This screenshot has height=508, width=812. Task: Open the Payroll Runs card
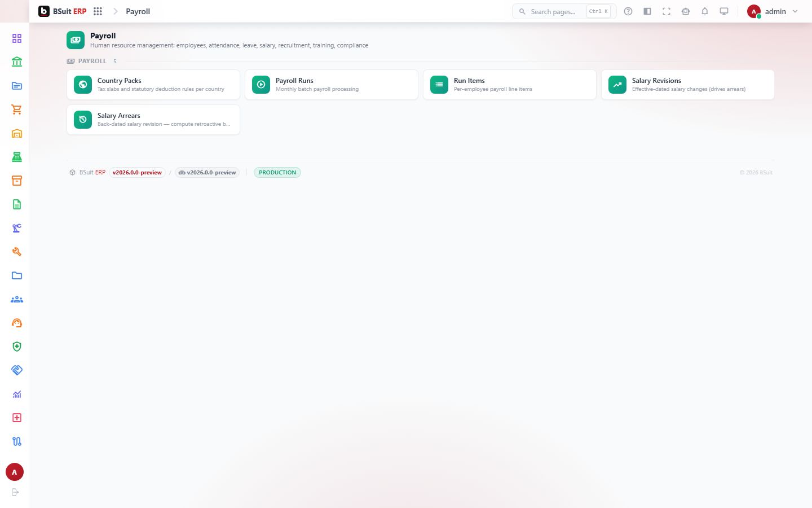click(x=332, y=85)
